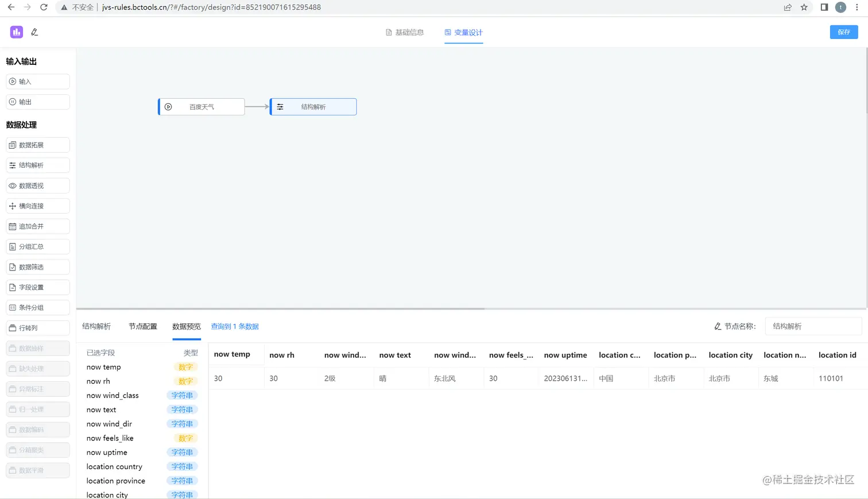Select the 行转列 tool
Image resolution: width=868 pixels, height=499 pixels.
38,328
